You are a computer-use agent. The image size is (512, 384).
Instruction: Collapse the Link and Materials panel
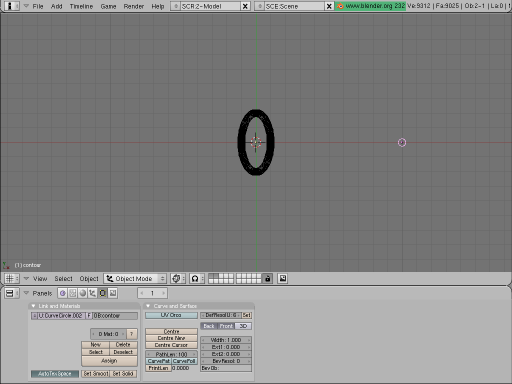(x=33, y=306)
